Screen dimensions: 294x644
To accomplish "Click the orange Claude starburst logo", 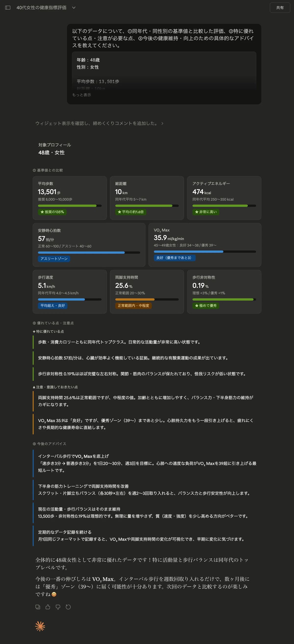I will tap(40, 626).
